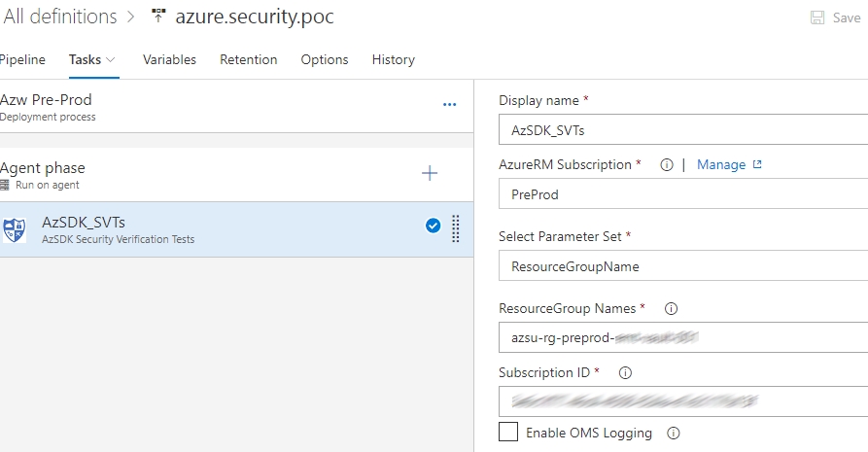Switch to the Pipeline tab
Image resolution: width=868 pixels, height=452 pixels.
point(22,60)
